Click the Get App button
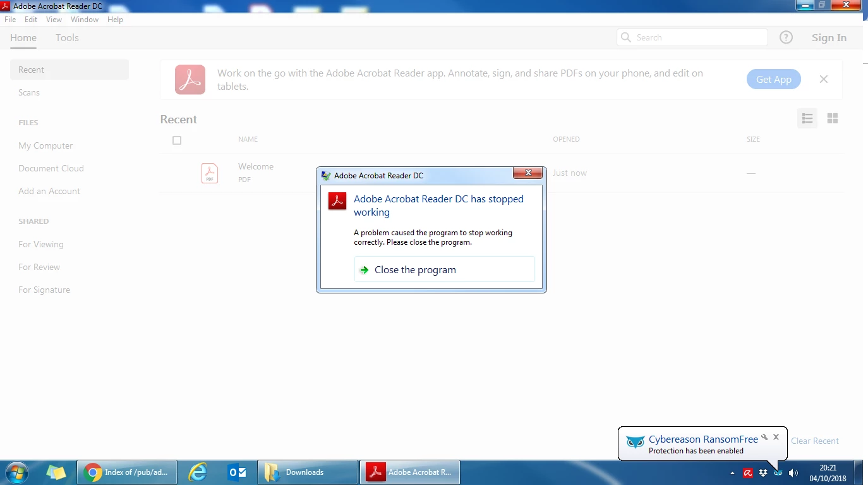Image resolution: width=868 pixels, height=485 pixels. point(774,79)
